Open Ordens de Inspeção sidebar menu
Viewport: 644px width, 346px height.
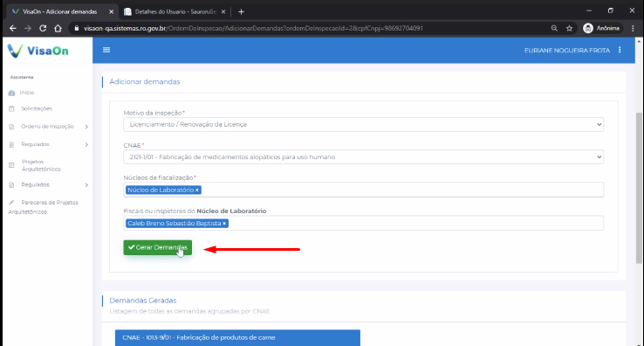pyautogui.click(x=47, y=127)
